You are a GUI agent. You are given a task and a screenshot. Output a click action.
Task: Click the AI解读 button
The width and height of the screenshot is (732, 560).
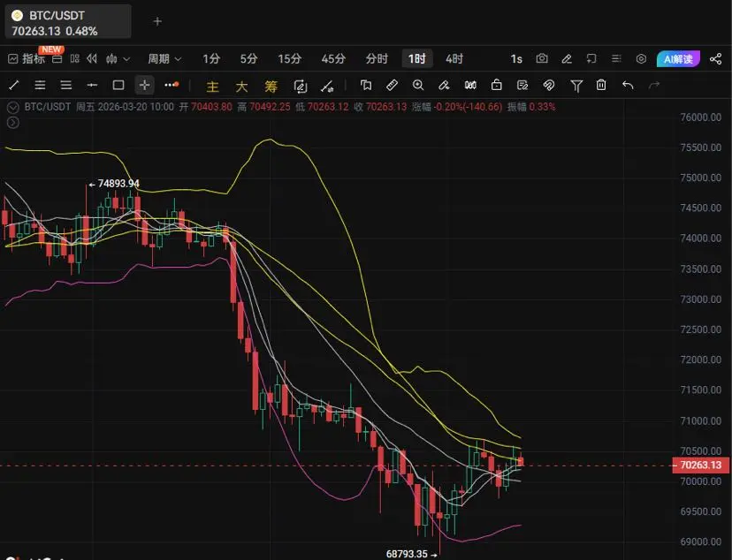click(x=678, y=59)
